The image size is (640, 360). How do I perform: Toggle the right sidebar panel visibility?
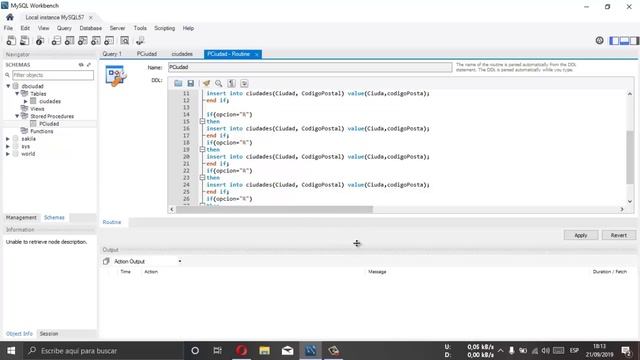[634, 40]
